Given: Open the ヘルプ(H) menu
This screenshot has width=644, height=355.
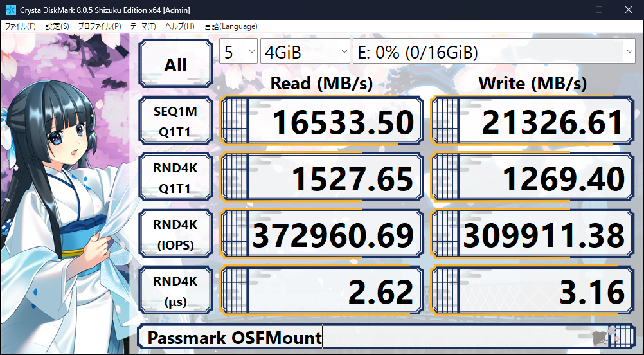Looking at the screenshot, I should [x=179, y=26].
